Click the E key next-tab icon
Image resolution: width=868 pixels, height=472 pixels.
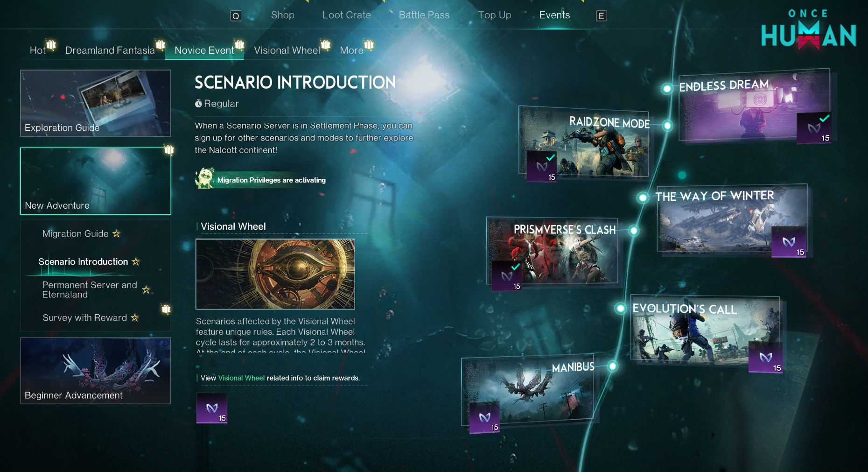601,16
